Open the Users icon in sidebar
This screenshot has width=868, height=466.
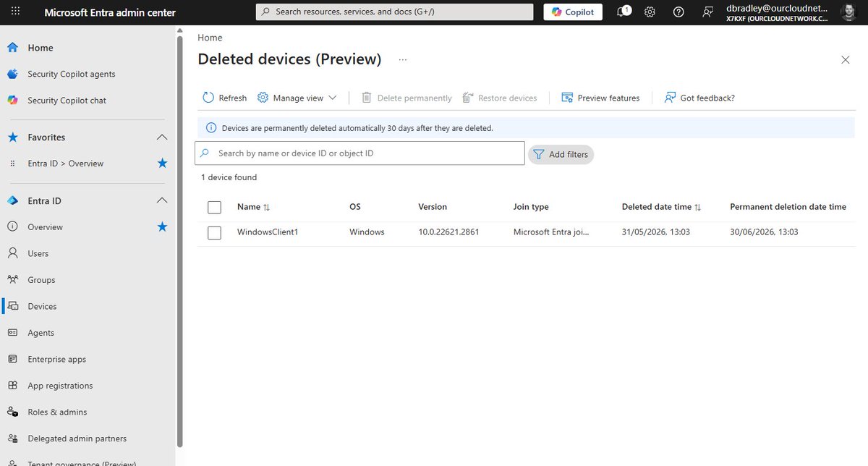pyautogui.click(x=12, y=253)
